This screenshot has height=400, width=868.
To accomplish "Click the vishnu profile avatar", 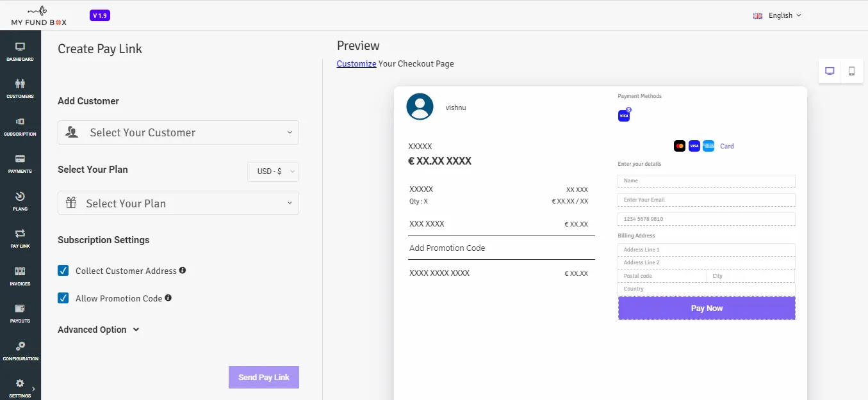I will coord(420,107).
